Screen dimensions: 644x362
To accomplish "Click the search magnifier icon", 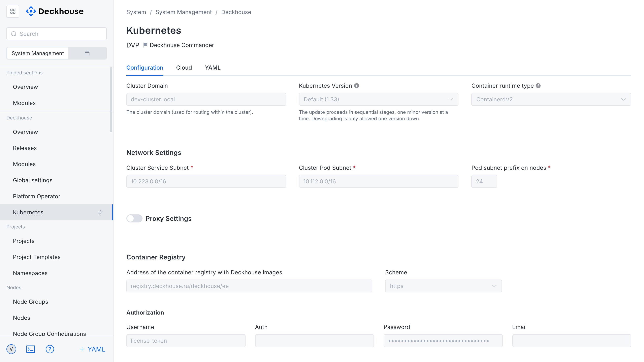I will (x=14, y=34).
